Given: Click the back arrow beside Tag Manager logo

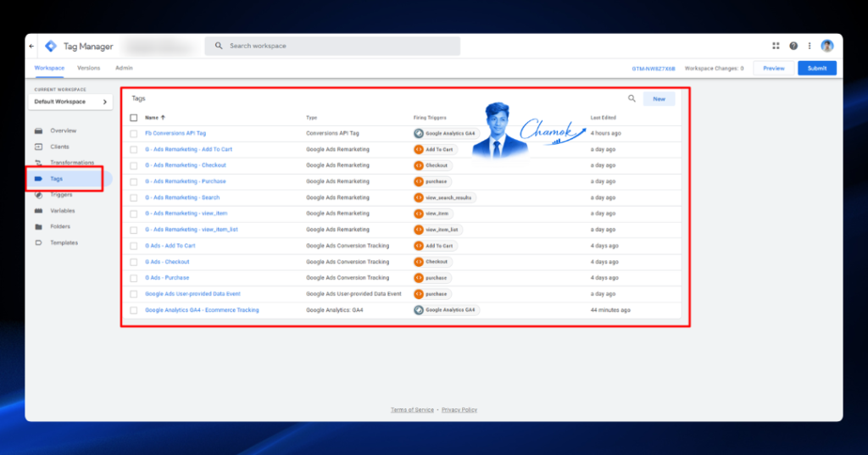Looking at the screenshot, I should [31, 46].
